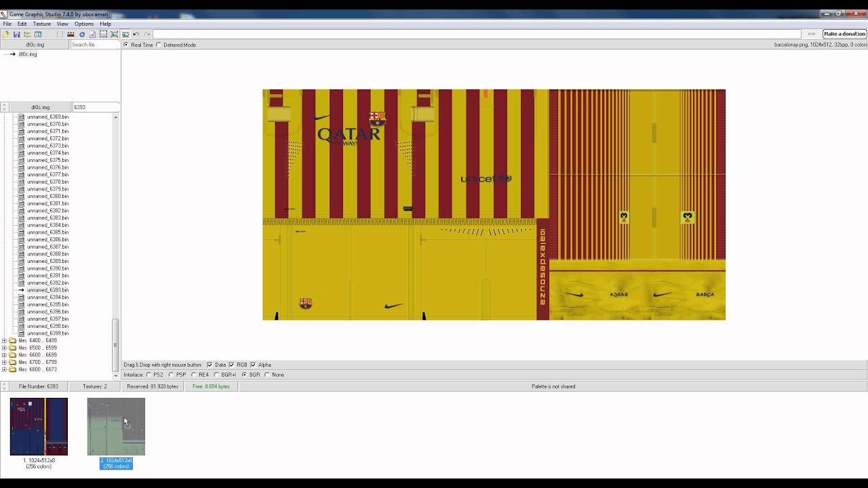Image resolution: width=868 pixels, height=488 pixels.
Task: Click the top dt0c.img header button
Action: coord(35,45)
